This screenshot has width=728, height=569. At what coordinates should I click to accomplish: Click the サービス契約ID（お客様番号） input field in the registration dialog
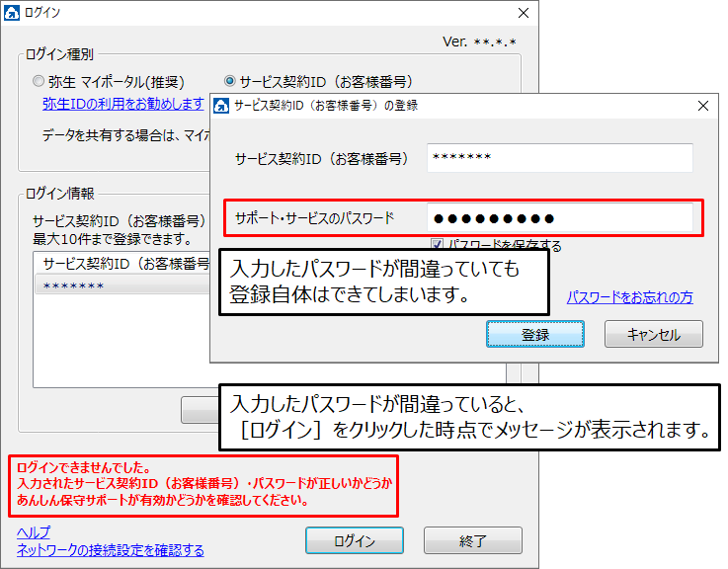[559, 157]
